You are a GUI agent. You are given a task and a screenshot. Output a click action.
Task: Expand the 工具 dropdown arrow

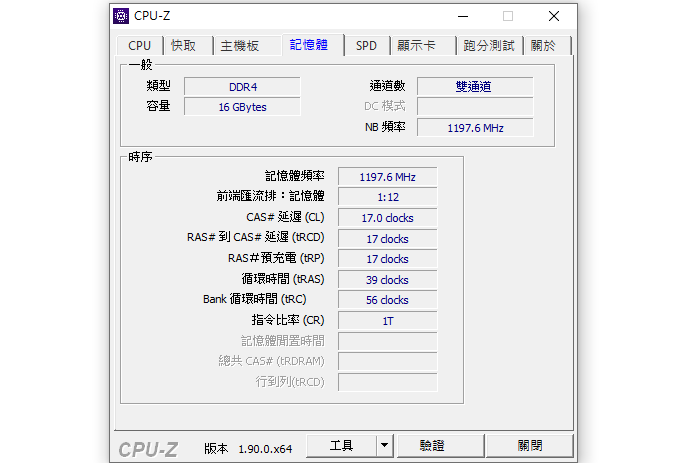coord(385,446)
